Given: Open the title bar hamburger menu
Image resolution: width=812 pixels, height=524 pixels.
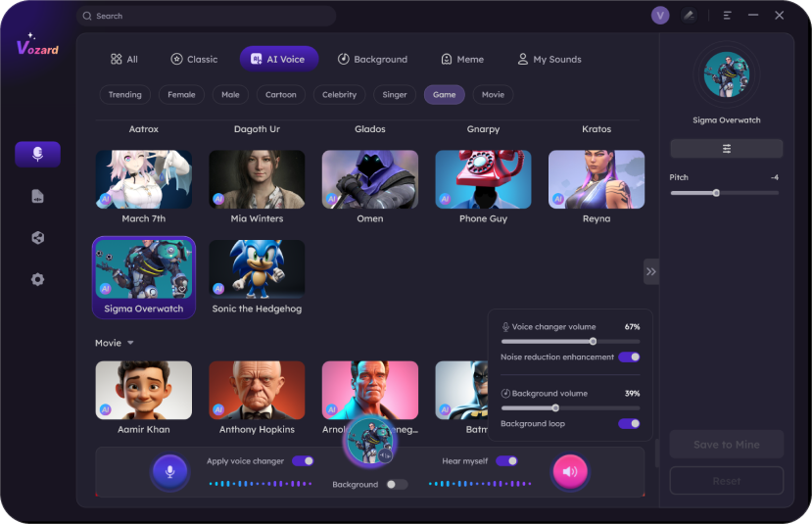Looking at the screenshot, I should pyautogui.click(x=727, y=16).
